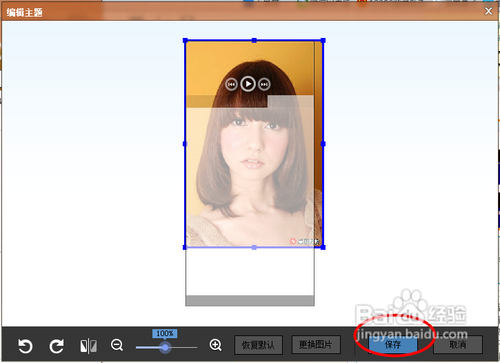Viewport: 500px width, 363px height.
Task: Click the top-center crop edge handle
Action: point(254,40)
